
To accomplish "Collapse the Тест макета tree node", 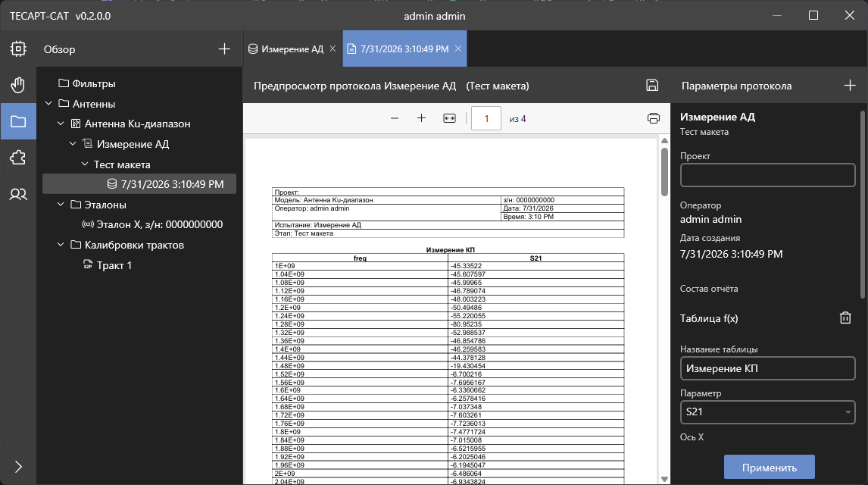I will 85,164.
